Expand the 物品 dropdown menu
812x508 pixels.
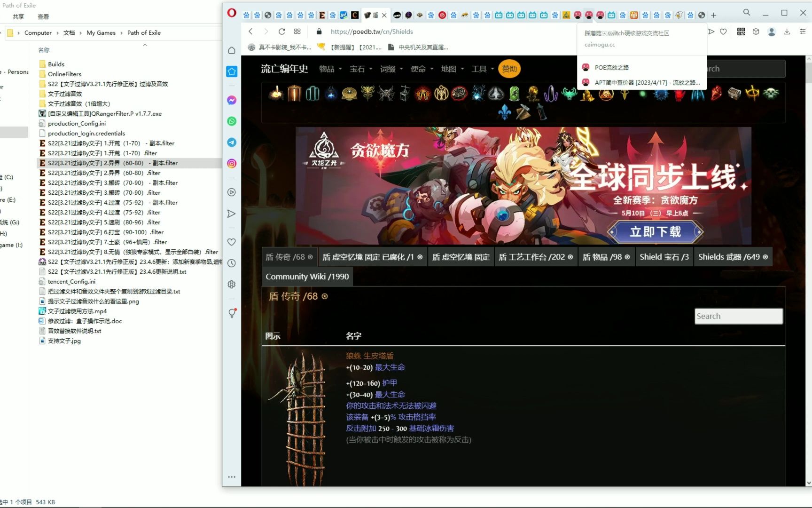click(x=330, y=69)
